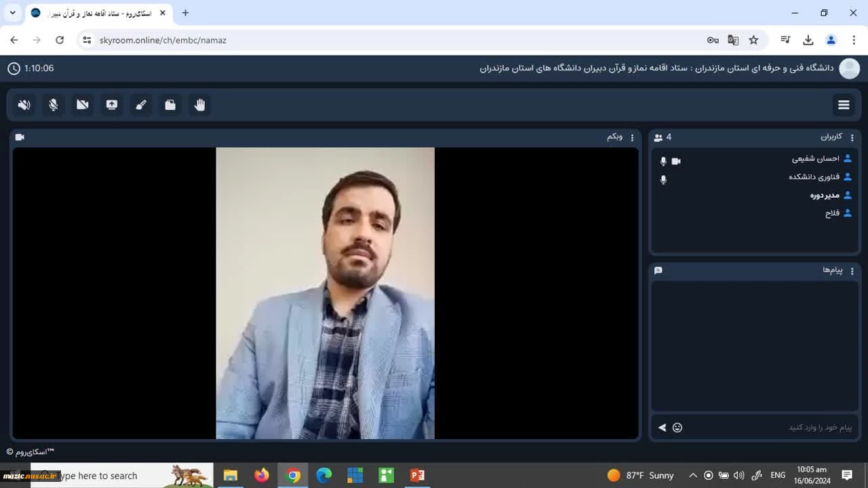Toggle the webcam on or off

83,104
